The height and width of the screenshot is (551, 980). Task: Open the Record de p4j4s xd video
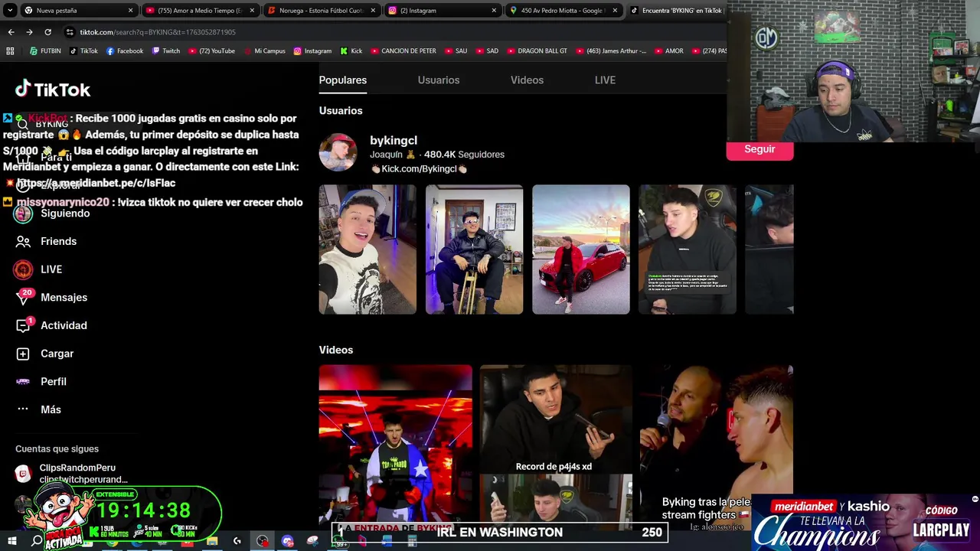tap(556, 446)
